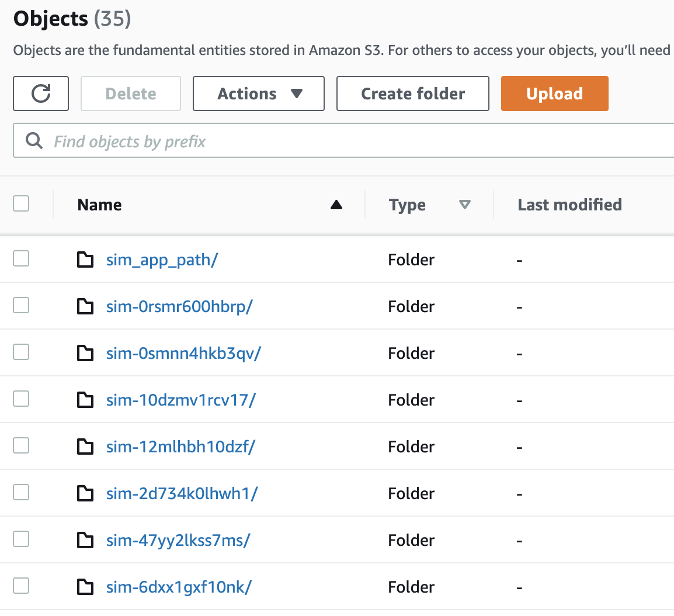Click the folder icon beside sim-6dxx1gxf10nk/

coord(86,587)
